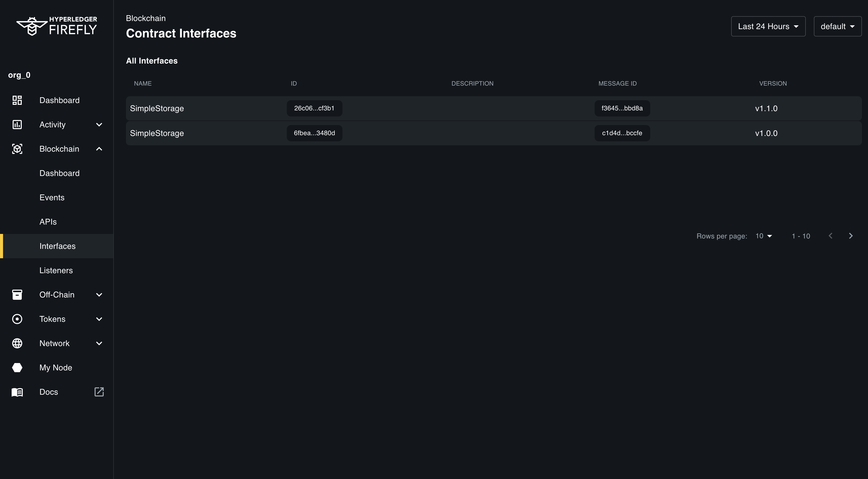Copy message ID c1d4d...bccfe
Image resolution: width=868 pixels, height=479 pixels.
pyautogui.click(x=622, y=133)
